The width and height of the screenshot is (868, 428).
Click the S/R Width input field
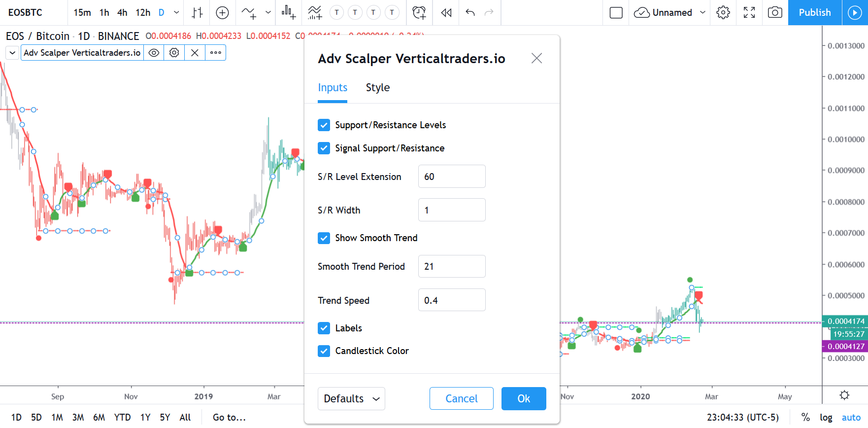point(452,210)
